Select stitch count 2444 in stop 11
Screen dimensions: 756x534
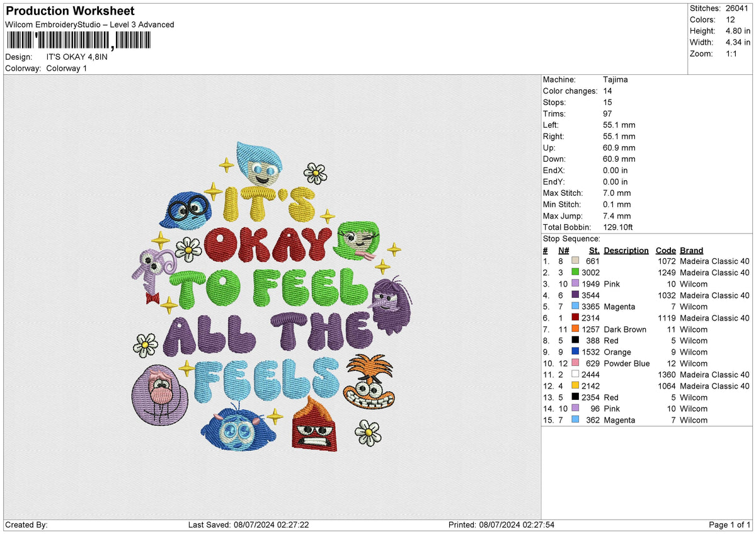coord(590,375)
